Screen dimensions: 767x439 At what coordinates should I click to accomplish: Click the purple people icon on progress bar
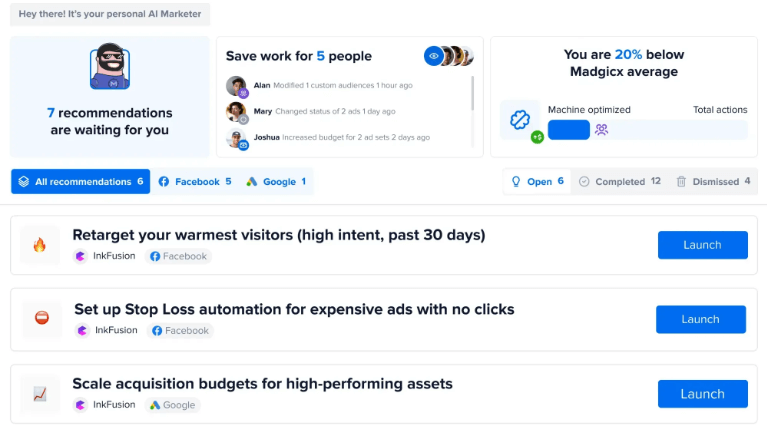click(601, 130)
